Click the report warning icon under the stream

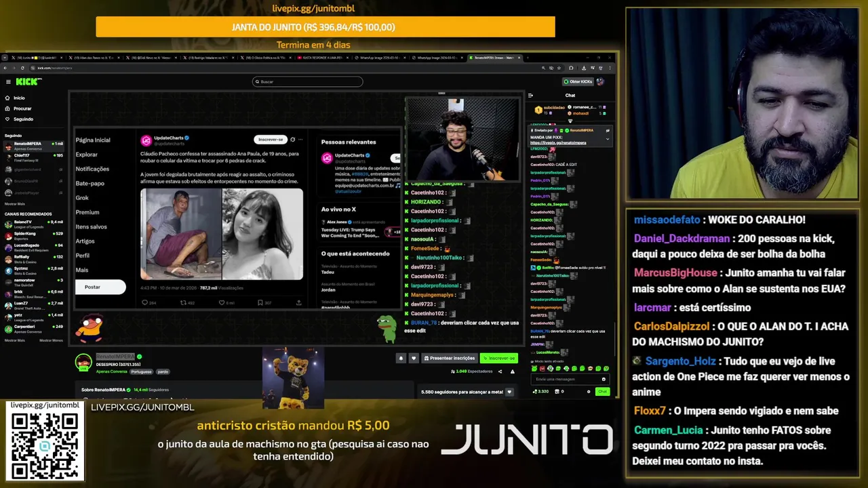(x=513, y=371)
